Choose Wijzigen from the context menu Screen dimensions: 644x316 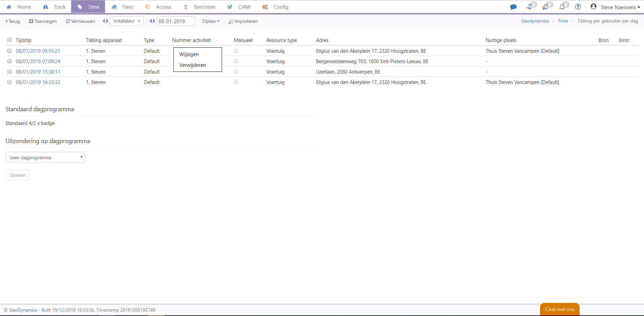(x=189, y=54)
